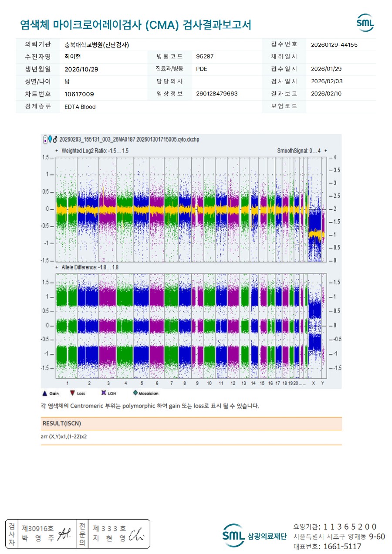Select chromosome X label on the axis
This screenshot has width=392, height=554.
click(x=313, y=383)
